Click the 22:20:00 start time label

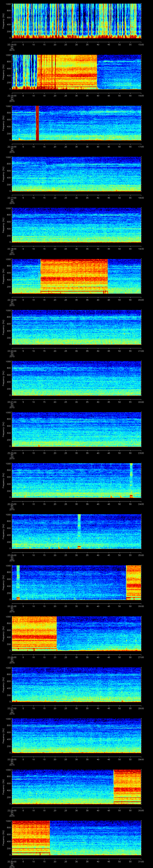point(12,351)
